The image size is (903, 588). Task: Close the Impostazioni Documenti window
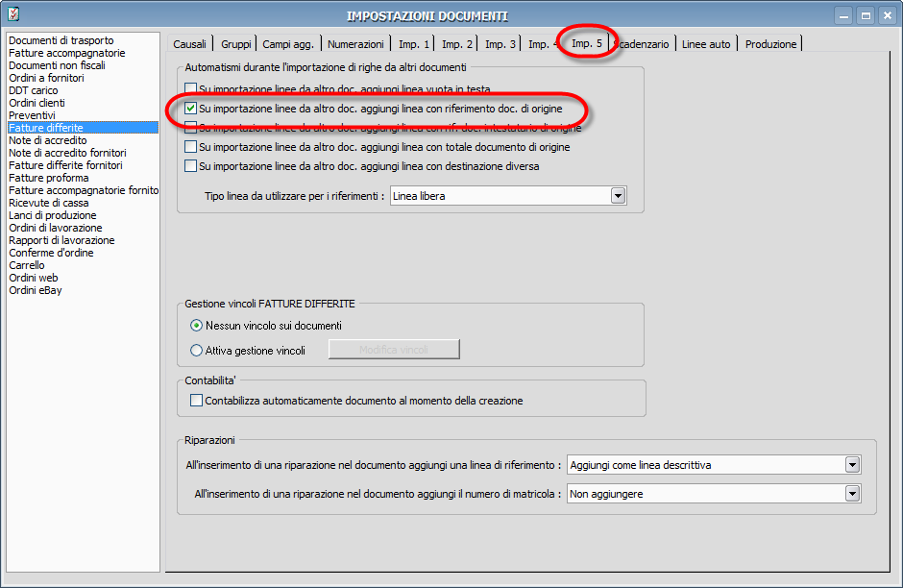coord(888,16)
